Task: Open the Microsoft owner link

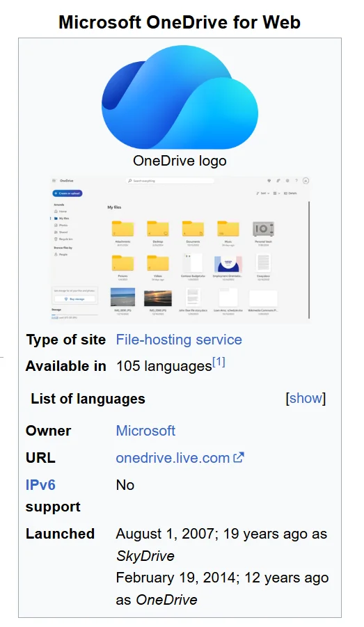Action: pyautogui.click(x=145, y=431)
